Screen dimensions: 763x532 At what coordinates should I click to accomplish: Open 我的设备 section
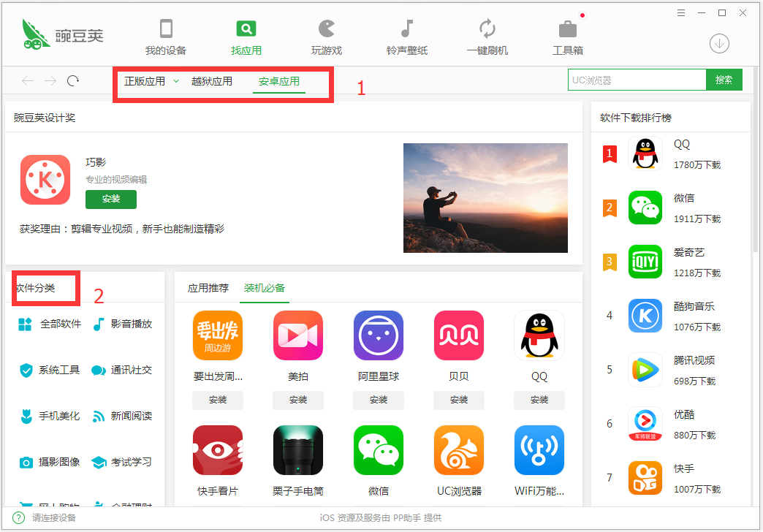tap(165, 37)
